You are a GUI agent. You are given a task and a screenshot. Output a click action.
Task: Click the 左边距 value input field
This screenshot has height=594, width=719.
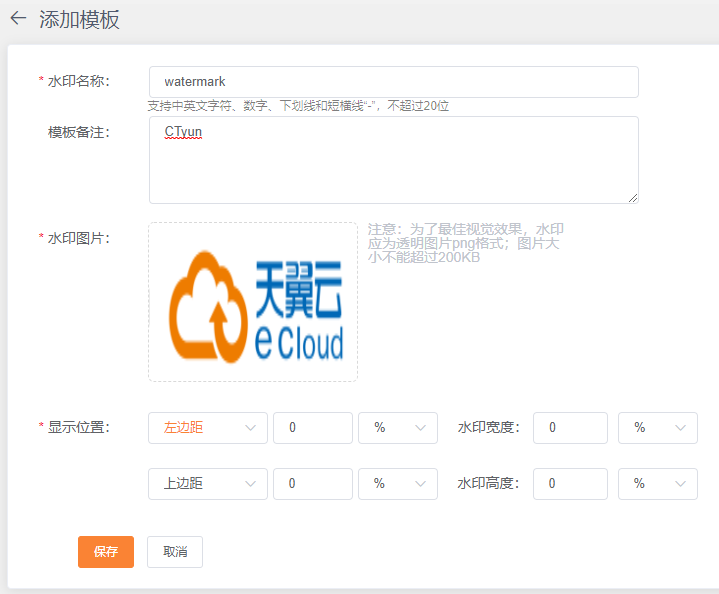pyautogui.click(x=313, y=427)
